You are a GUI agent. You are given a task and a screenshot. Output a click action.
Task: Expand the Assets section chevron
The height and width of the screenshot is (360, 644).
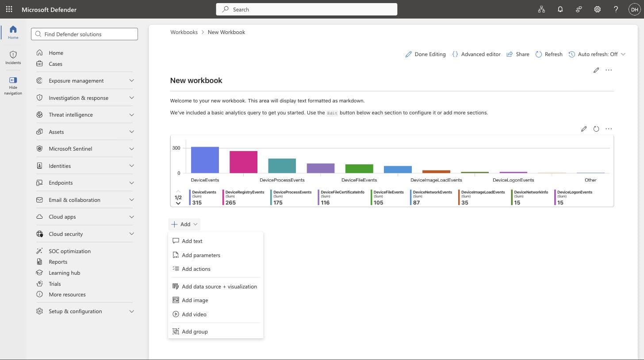pyautogui.click(x=131, y=132)
